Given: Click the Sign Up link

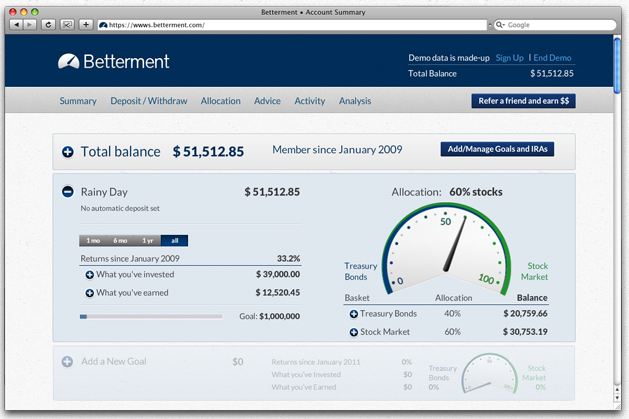Looking at the screenshot, I should click(509, 58).
